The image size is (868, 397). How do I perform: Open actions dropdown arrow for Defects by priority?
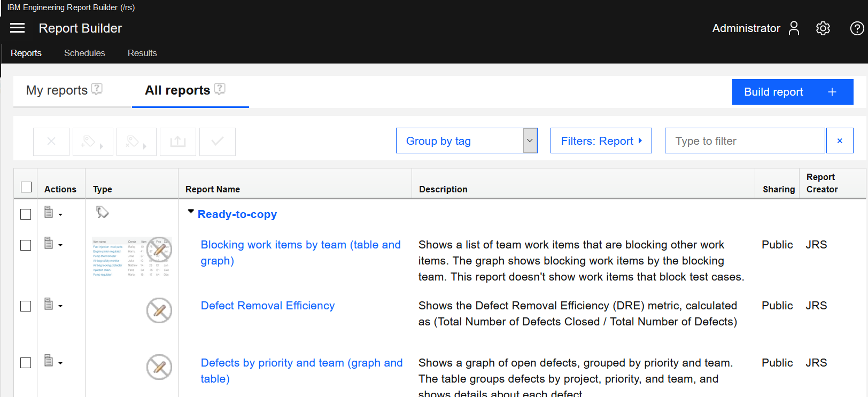60,363
